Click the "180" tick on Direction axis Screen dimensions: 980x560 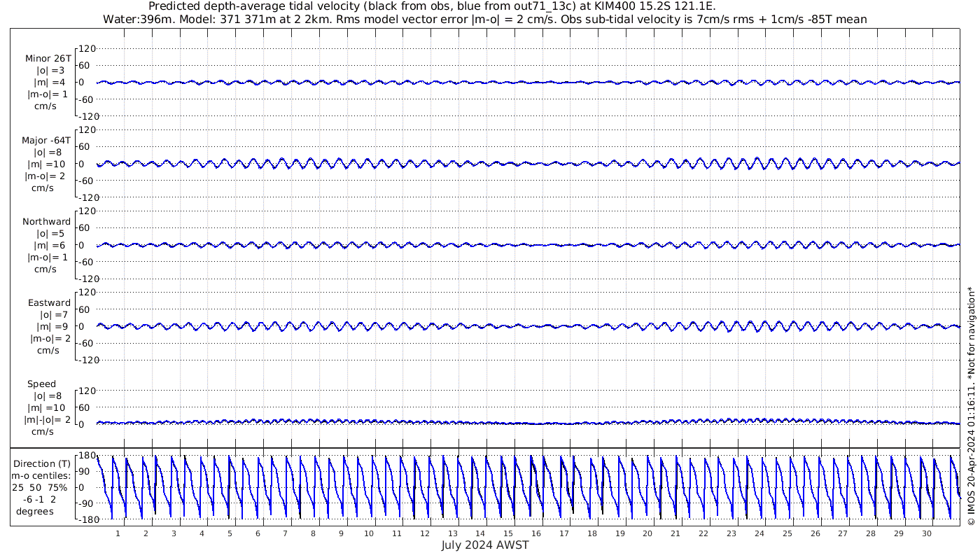(x=86, y=456)
